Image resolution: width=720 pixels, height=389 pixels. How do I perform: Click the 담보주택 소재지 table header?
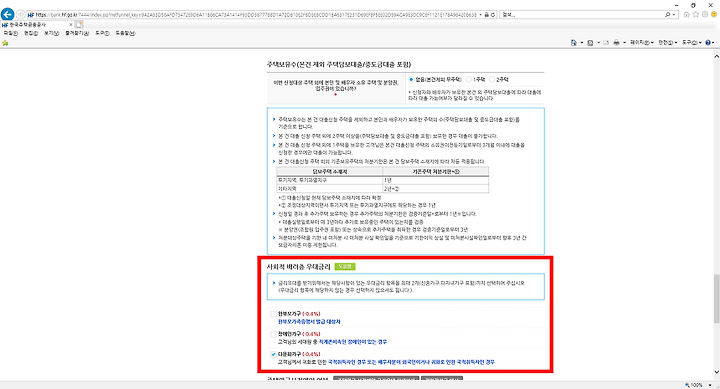pos(330,171)
